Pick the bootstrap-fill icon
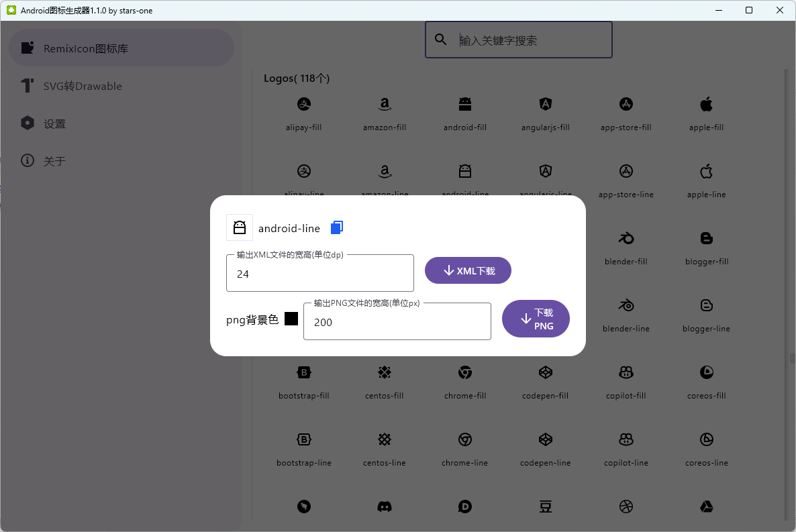 (x=303, y=372)
